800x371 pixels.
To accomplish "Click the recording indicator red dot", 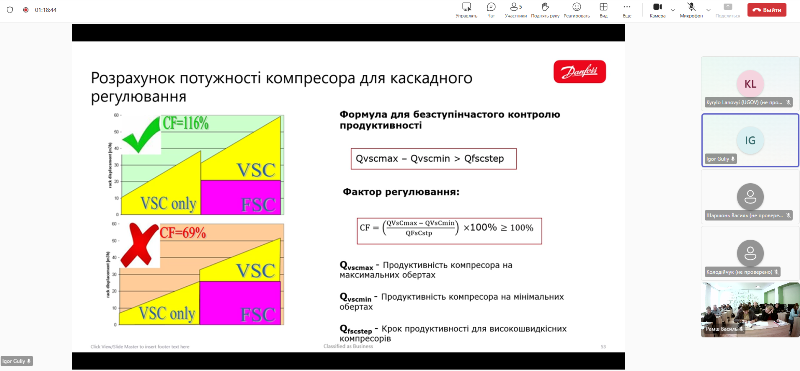I will (x=26, y=10).
